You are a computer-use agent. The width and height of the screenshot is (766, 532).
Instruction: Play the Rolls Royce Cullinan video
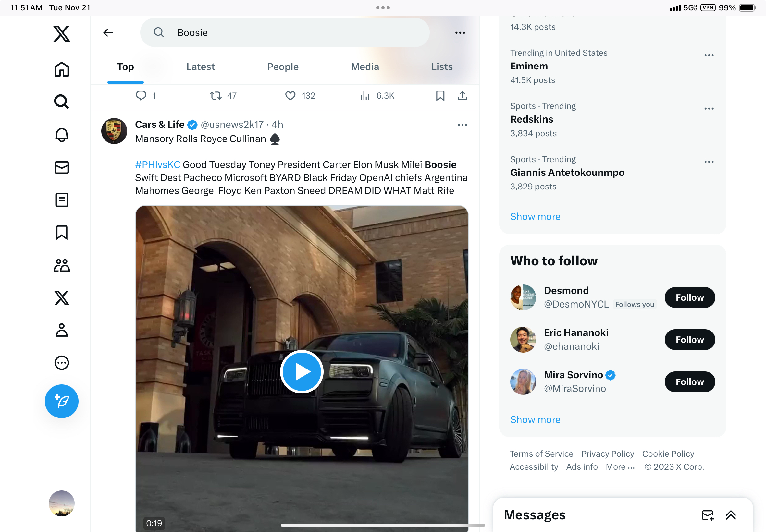302,371
